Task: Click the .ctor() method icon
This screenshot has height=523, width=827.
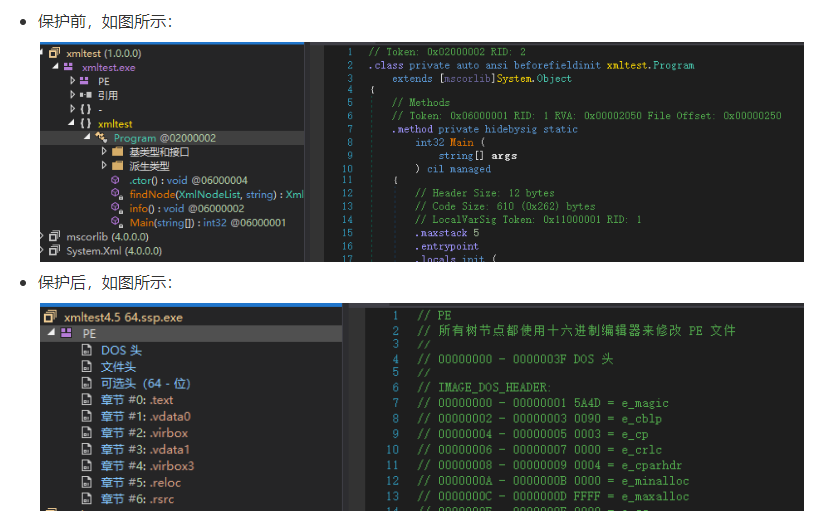Action: (x=116, y=180)
